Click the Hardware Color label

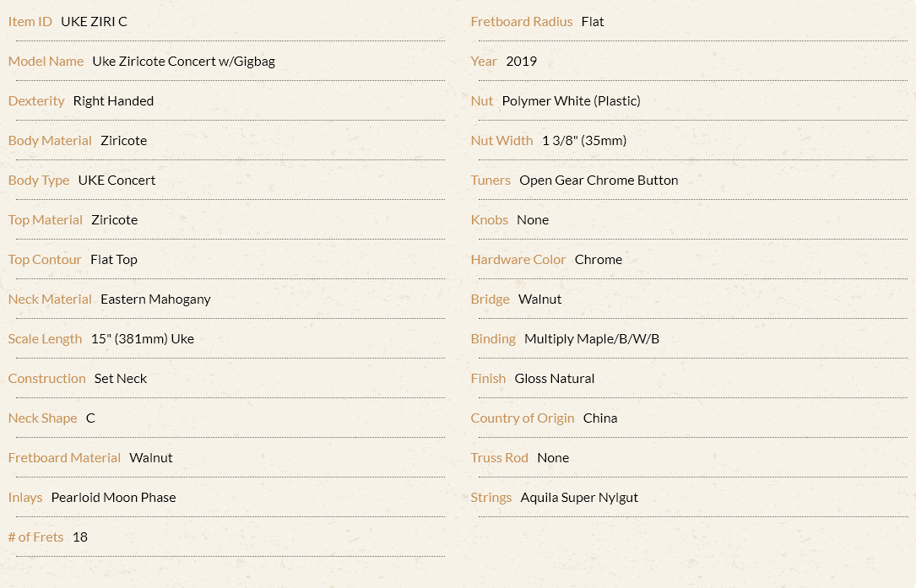click(518, 260)
